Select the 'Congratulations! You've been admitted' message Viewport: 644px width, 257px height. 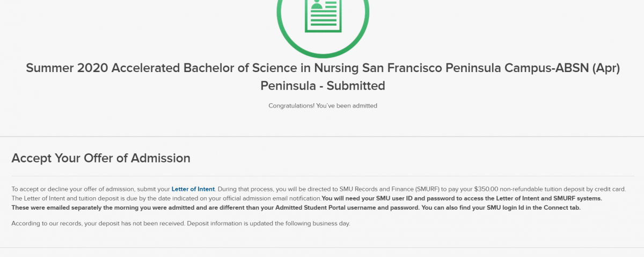[x=323, y=106]
